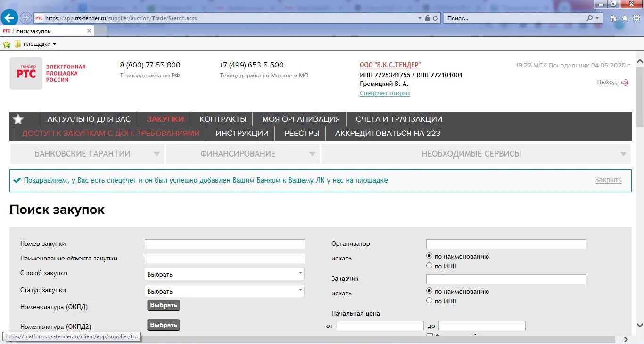
Task: Select Организатор search по наименованию radio
Action: [429, 256]
